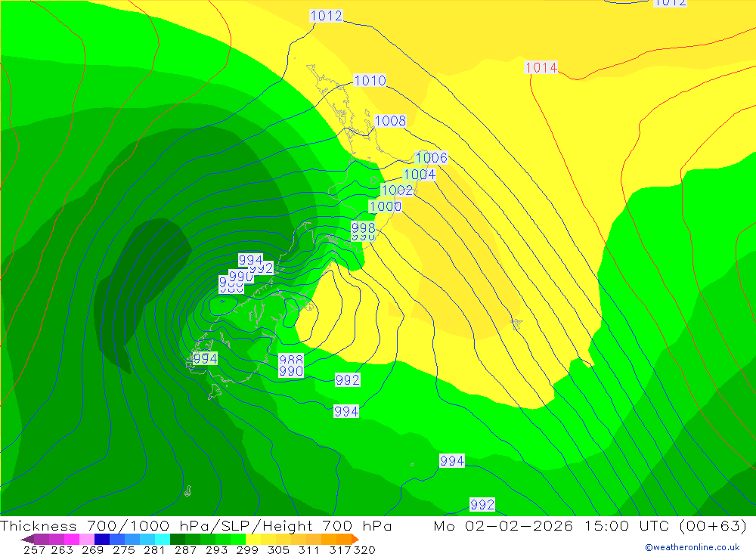Viewport: 756px width, 554px height.
Task: Select legend value 320
Action: point(364,550)
